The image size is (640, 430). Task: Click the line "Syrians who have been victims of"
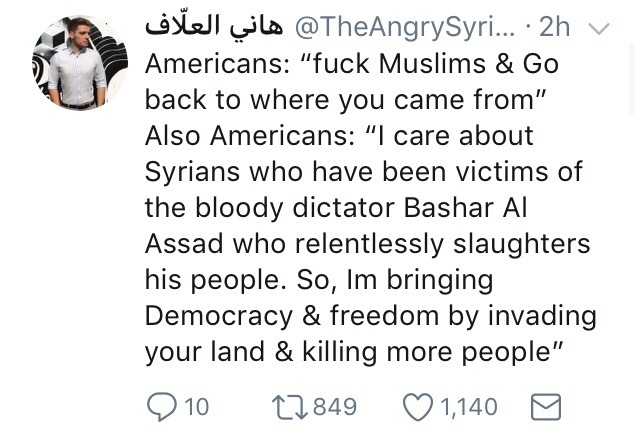(363, 171)
